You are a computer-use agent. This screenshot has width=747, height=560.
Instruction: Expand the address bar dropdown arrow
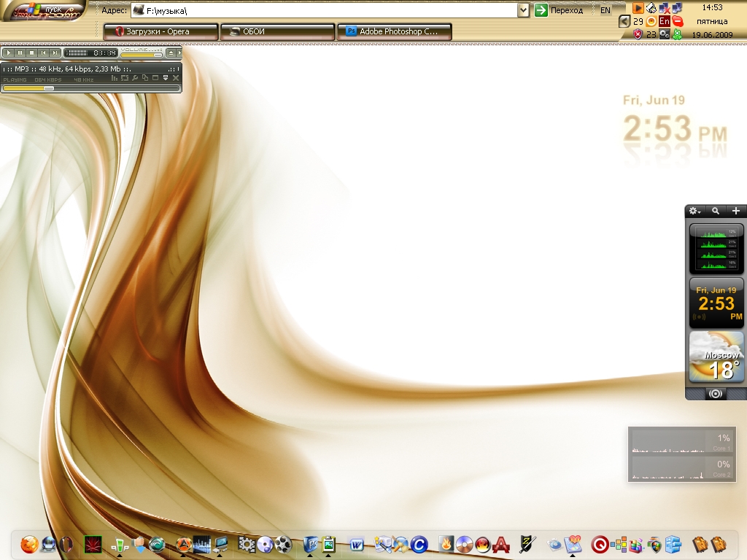point(523,10)
